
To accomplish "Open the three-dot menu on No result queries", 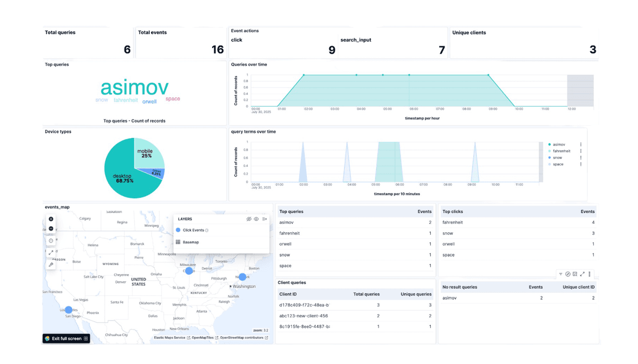I will coord(589,274).
